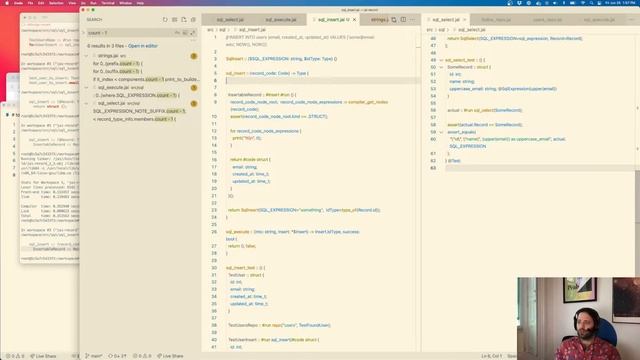Open the File menu in menu bar
The width and height of the screenshot is (640, 360).
[x=30, y=3]
